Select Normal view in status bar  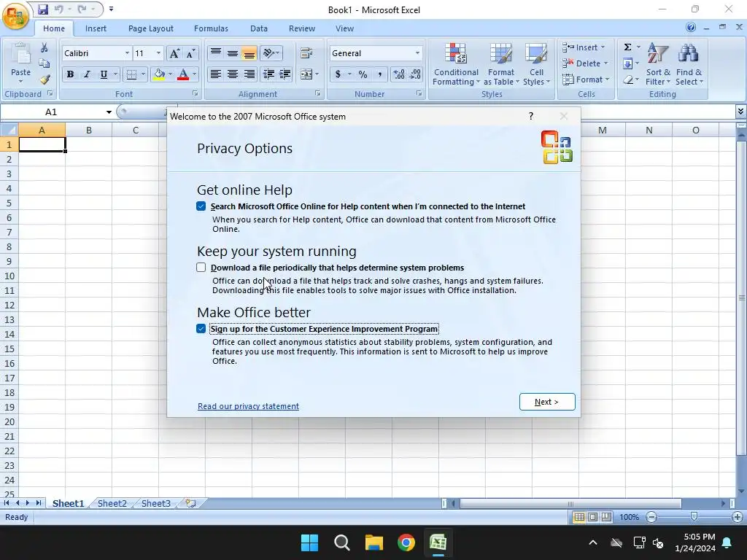579,517
